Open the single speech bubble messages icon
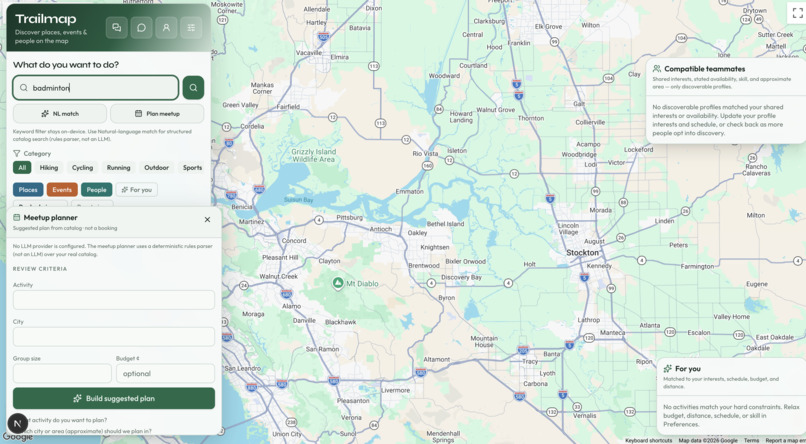Image resolution: width=806 pixels, height=444 pixels. pyautogui.click(x=141, y=28)
